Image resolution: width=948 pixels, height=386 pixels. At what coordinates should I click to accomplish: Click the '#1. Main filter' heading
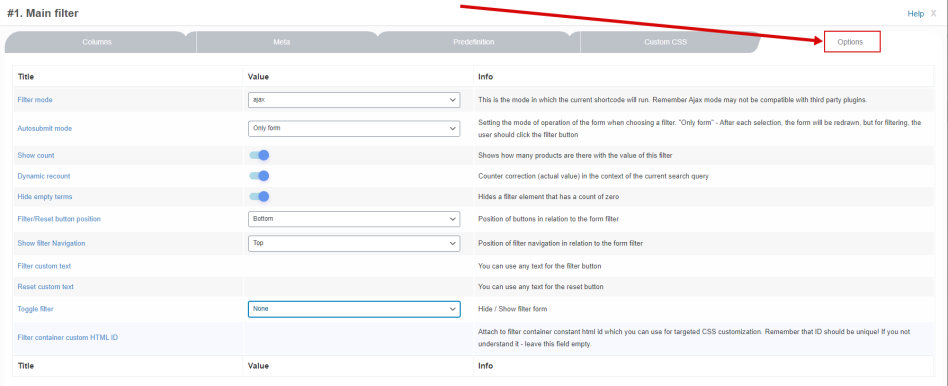point(43,13)
